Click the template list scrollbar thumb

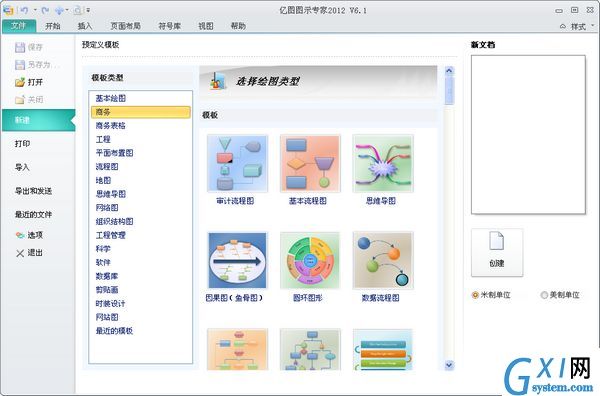coord(449,90)
